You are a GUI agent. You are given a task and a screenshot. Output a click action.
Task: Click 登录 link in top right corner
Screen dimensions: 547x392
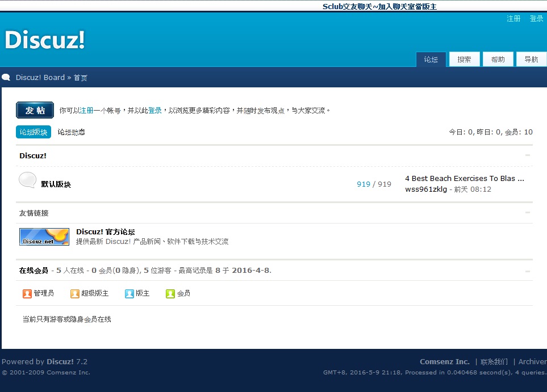tap(536, 19)
